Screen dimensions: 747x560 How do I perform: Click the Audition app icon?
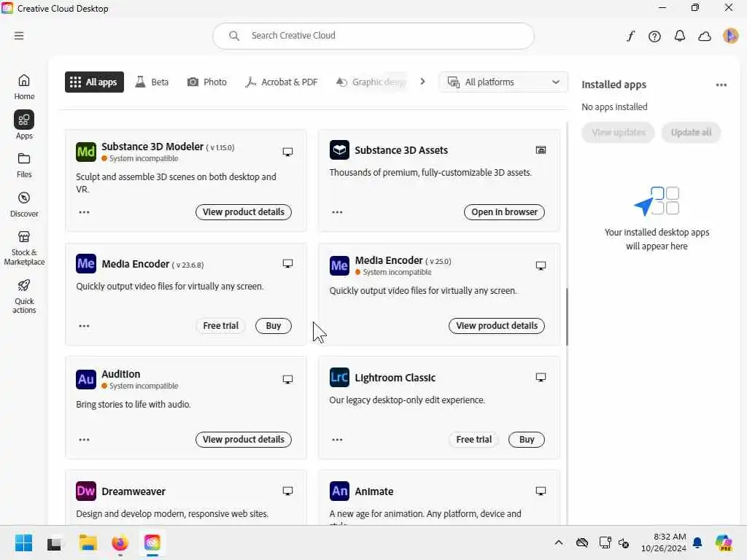pos(86,379)
